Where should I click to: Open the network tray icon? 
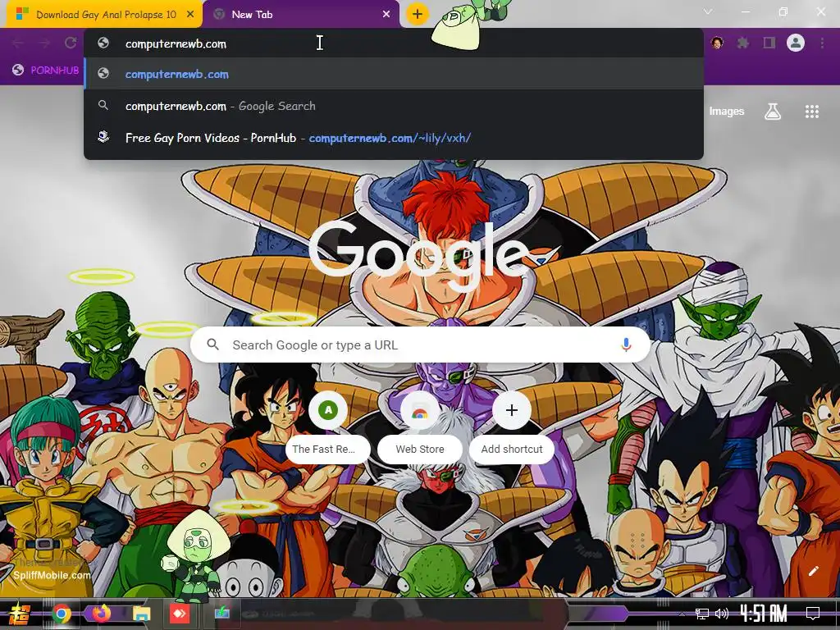point(702,614)
